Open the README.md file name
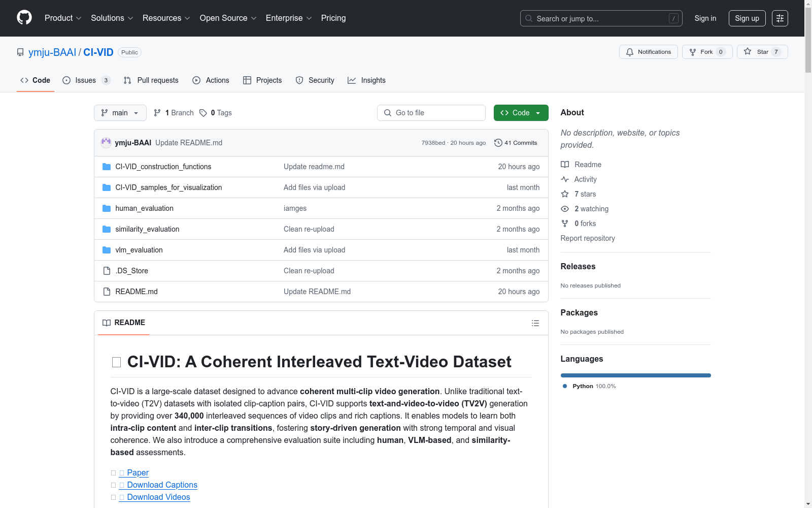Image resolution: width=812 pixels, height=508 pixels. (x=137, y=292)
